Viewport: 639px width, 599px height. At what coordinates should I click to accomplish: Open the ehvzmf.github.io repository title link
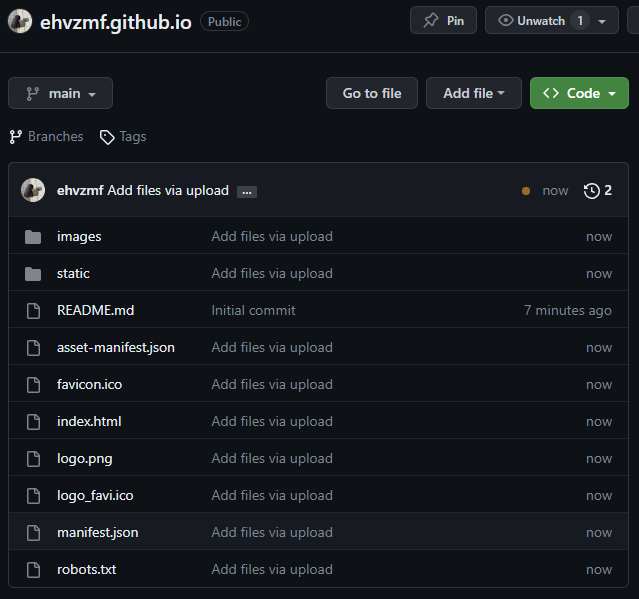tap(116, 22)
